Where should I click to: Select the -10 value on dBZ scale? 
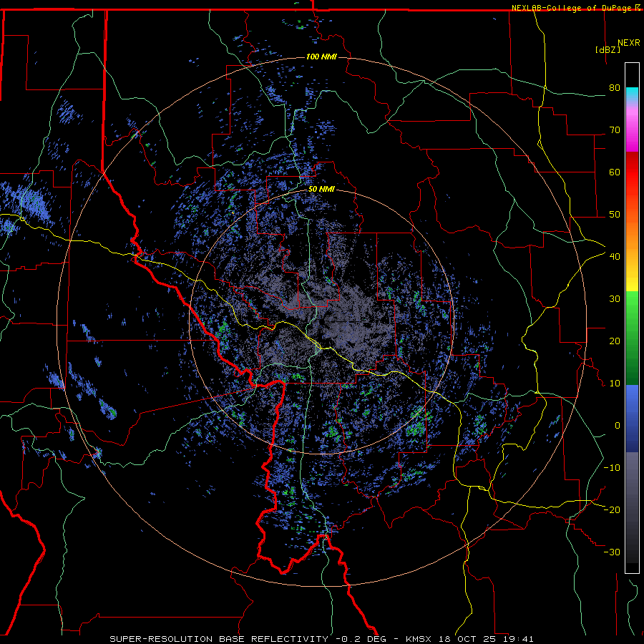coord(612,468)
